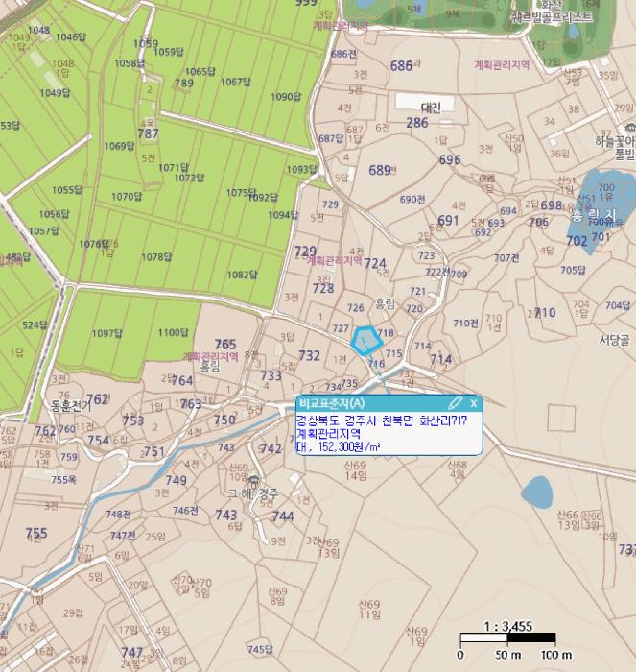This screenshot has height=672, width=636.
Task: Click 계획관리지역 line inside the popup
Action: click(x=323, y=434)
